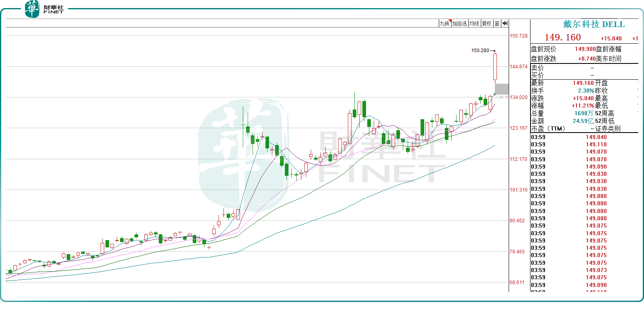Click the 52周低 label
The width and height of the screenshot is (644, 310).
[604, 121]
